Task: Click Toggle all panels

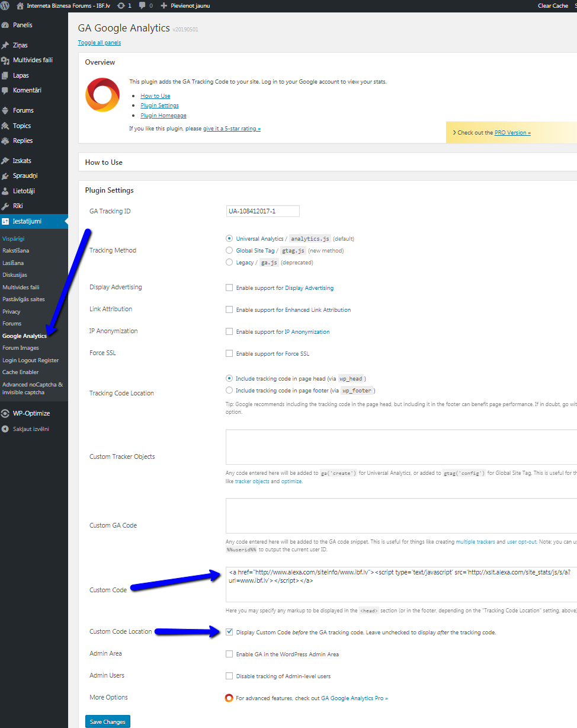Action: pos(99,42)
